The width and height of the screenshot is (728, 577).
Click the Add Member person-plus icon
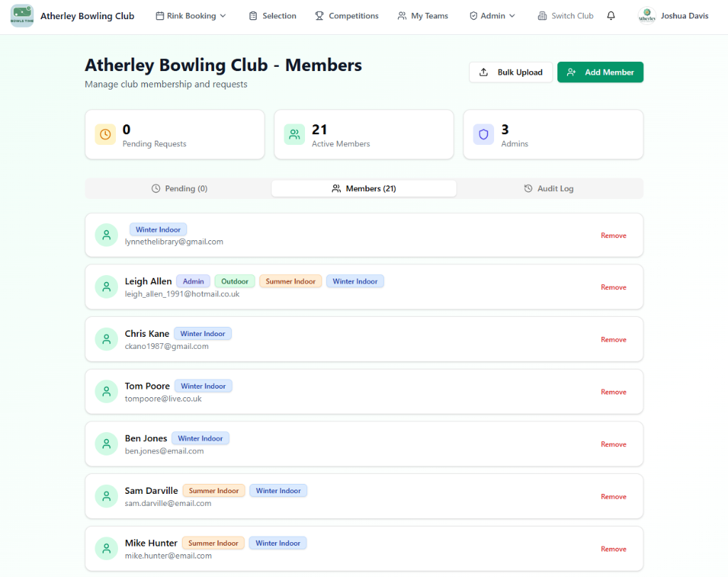(x=572, y=72)
